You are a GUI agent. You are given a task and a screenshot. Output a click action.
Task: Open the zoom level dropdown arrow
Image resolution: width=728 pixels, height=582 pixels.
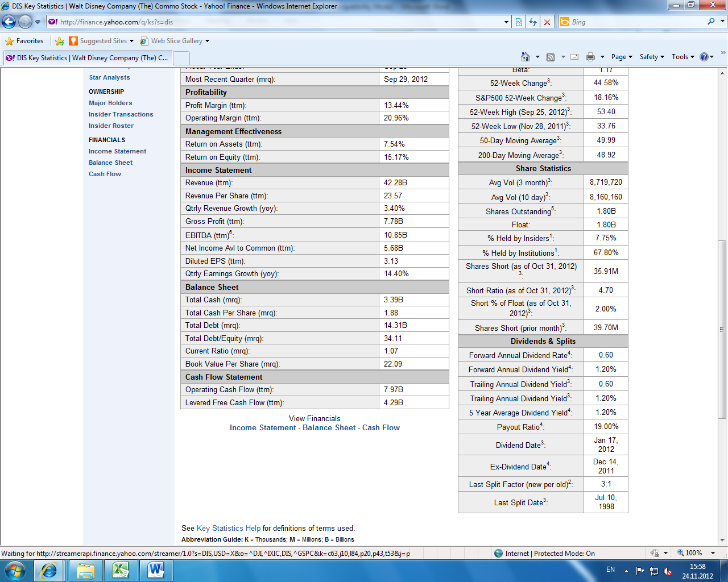tap(713, 553)
